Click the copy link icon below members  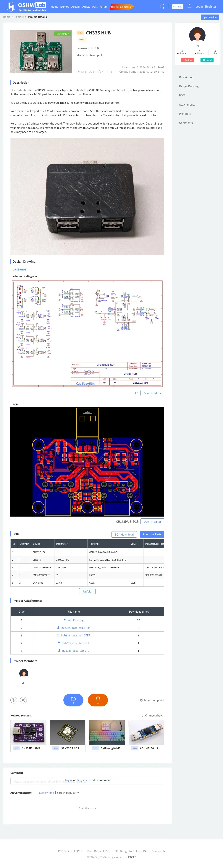click(x=13, y=700)
